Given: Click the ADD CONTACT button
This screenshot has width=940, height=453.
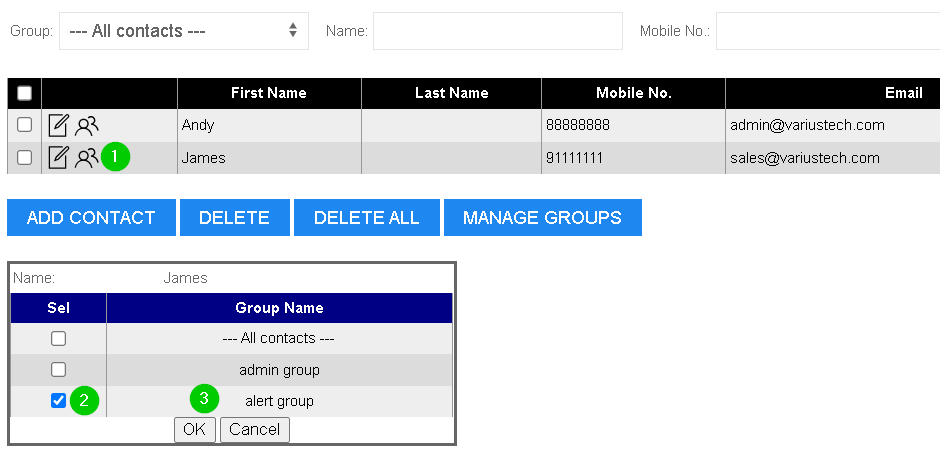Looking at the screenshot, I should [91, 218].
